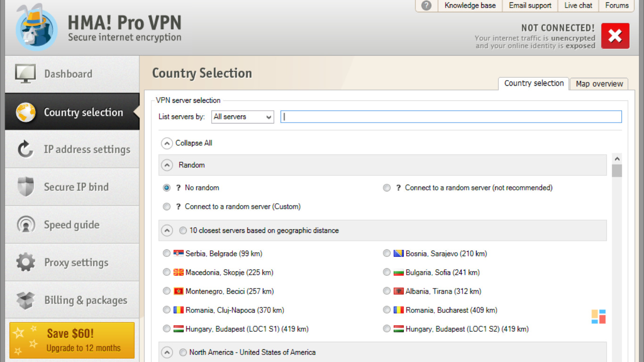Select the No random radio button

166,188
